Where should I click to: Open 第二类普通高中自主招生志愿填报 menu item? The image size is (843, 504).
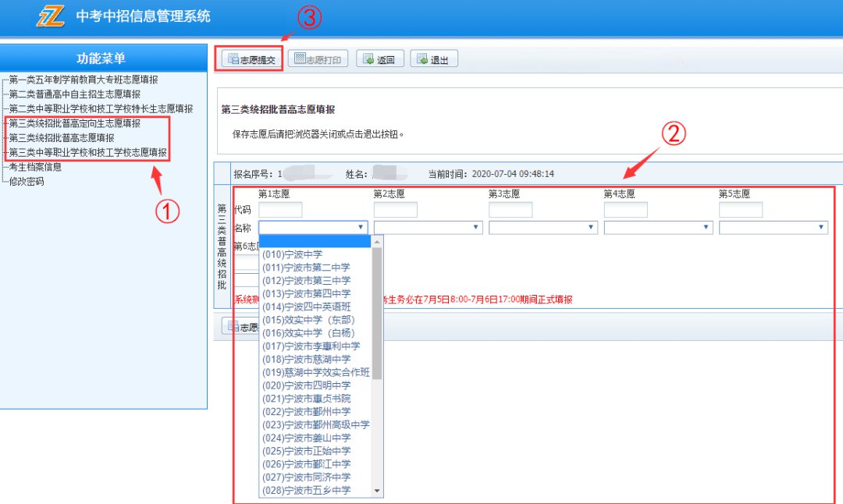pos(75,94)
